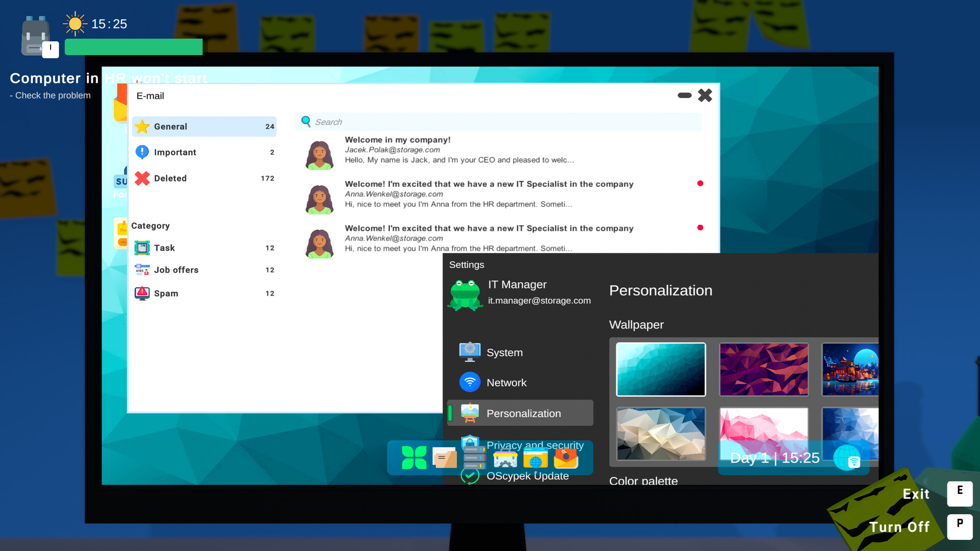Click the network globe wifi tray icon
The image size is (980, 551).
coord(847,458)
